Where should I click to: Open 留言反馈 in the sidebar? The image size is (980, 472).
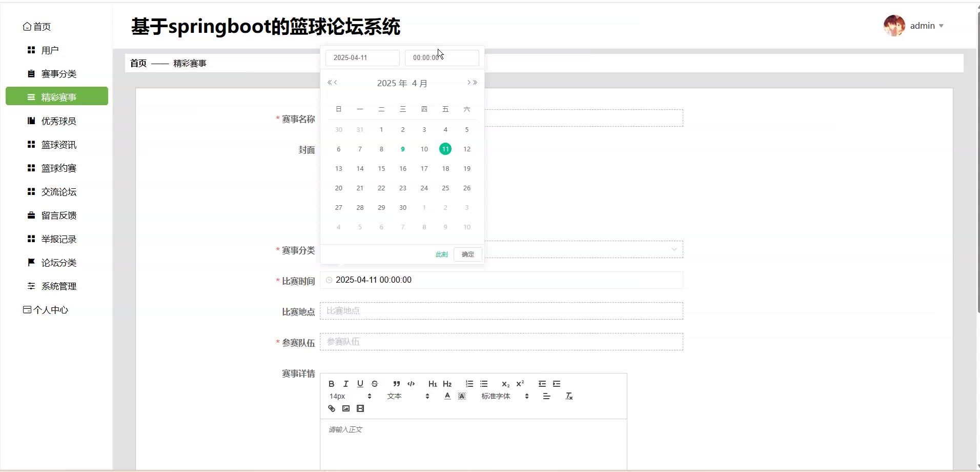coord(57,215)
